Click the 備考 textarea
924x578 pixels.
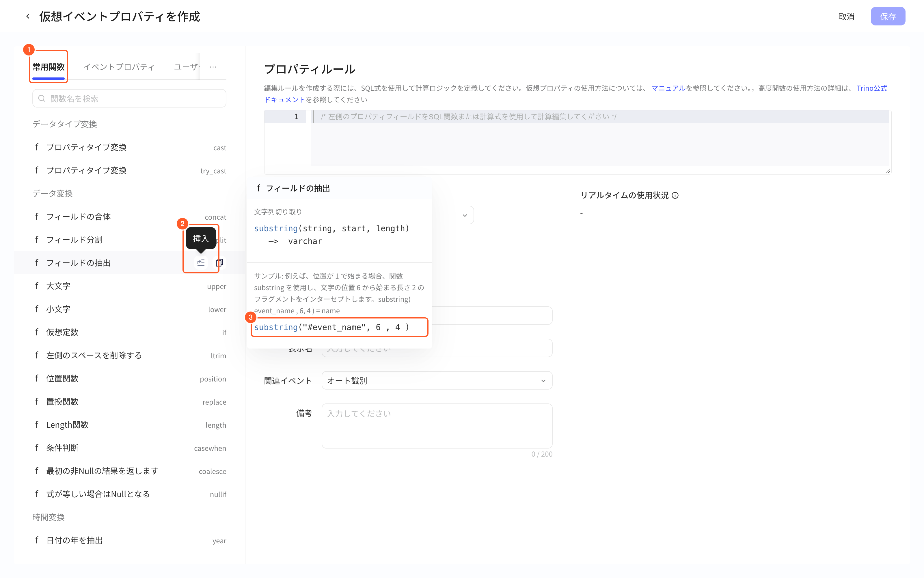pyautogui.click(x=437, y=426)
